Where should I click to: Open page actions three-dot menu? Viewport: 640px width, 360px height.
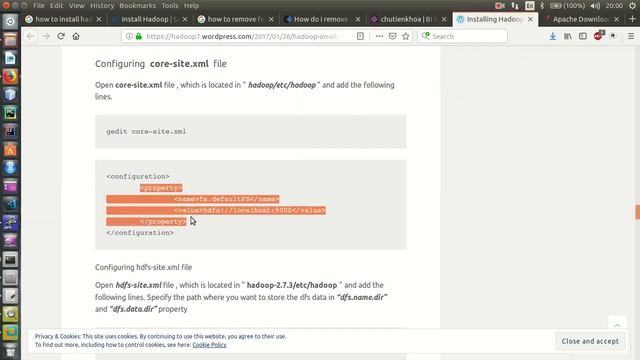pyautogui.click(x=379, y=36)
